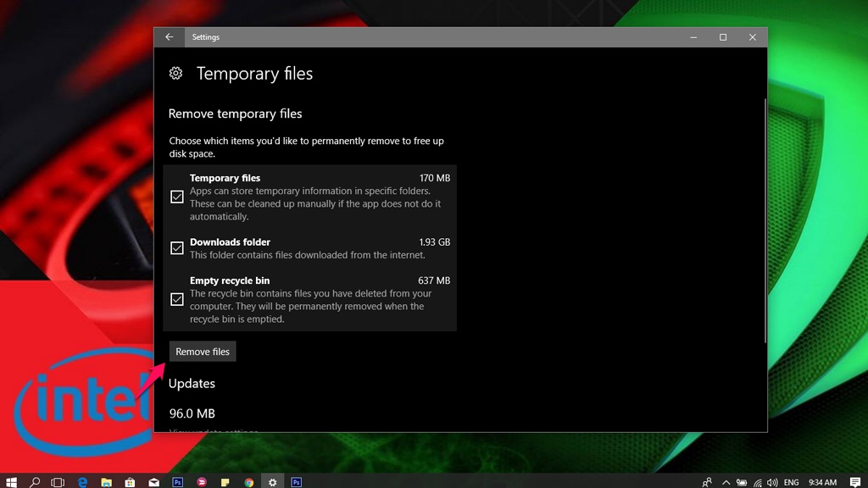This screenshot has height=488, width=868.
Task: Select the 170 MB size value
Action: coord(435,178)
